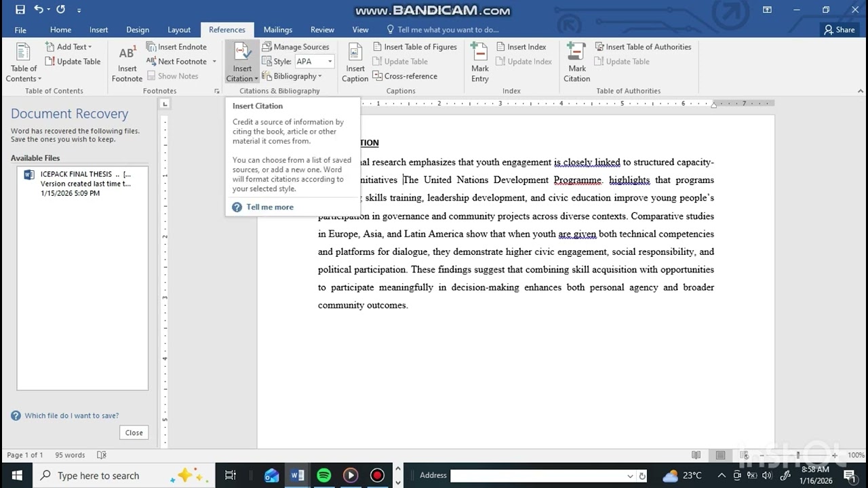Click the proofing check icon in status bar

(x=102, y=455)
